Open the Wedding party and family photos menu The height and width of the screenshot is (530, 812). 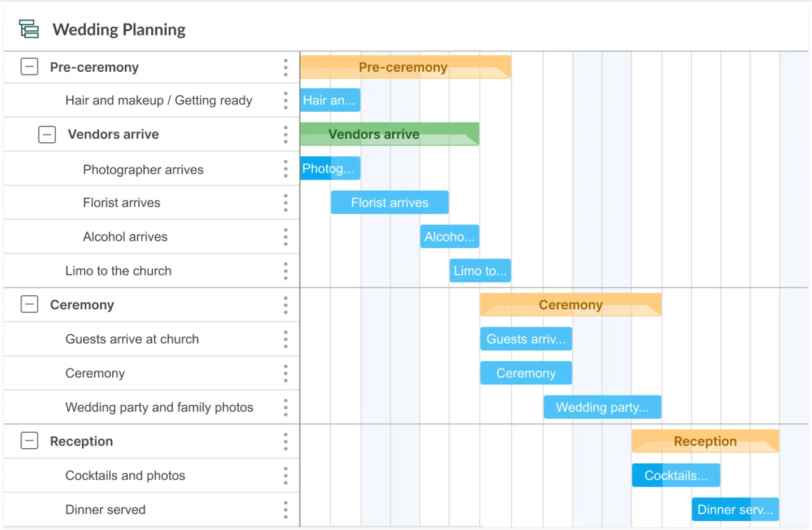(286, 407)
